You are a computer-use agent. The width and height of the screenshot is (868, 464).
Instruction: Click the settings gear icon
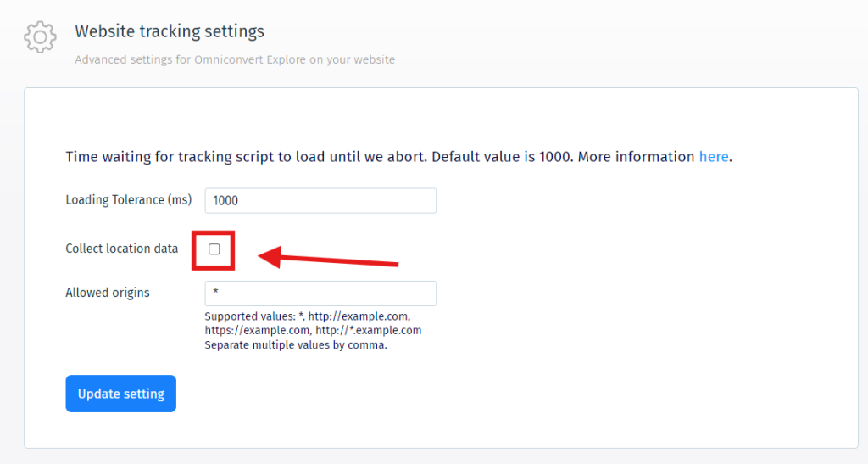click(x=40, y=38)
